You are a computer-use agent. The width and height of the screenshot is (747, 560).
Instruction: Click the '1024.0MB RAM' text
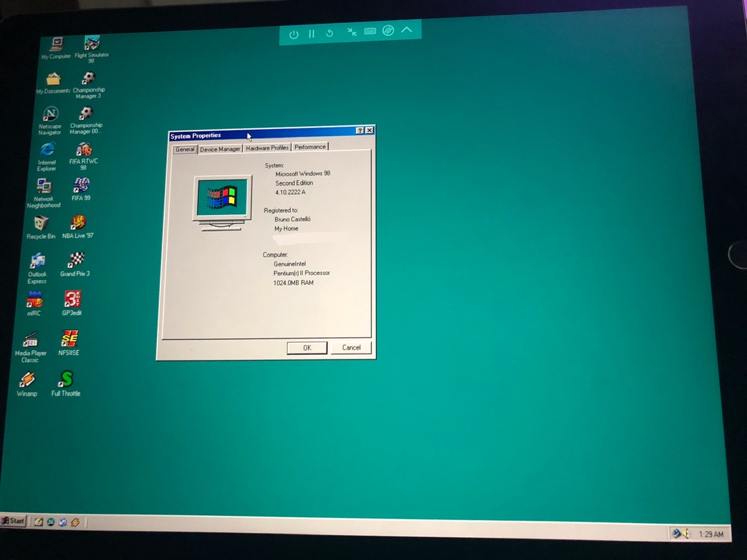click(294, 283)
